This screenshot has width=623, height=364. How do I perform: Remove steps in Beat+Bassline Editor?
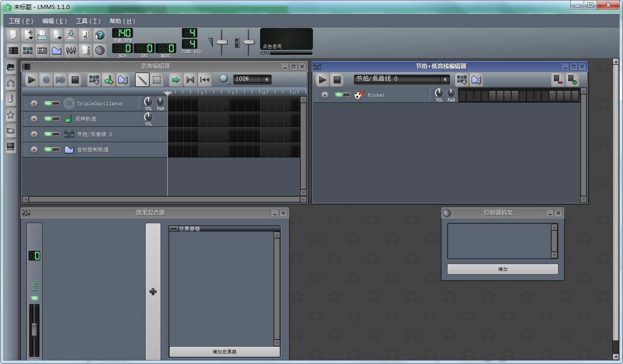558,80
